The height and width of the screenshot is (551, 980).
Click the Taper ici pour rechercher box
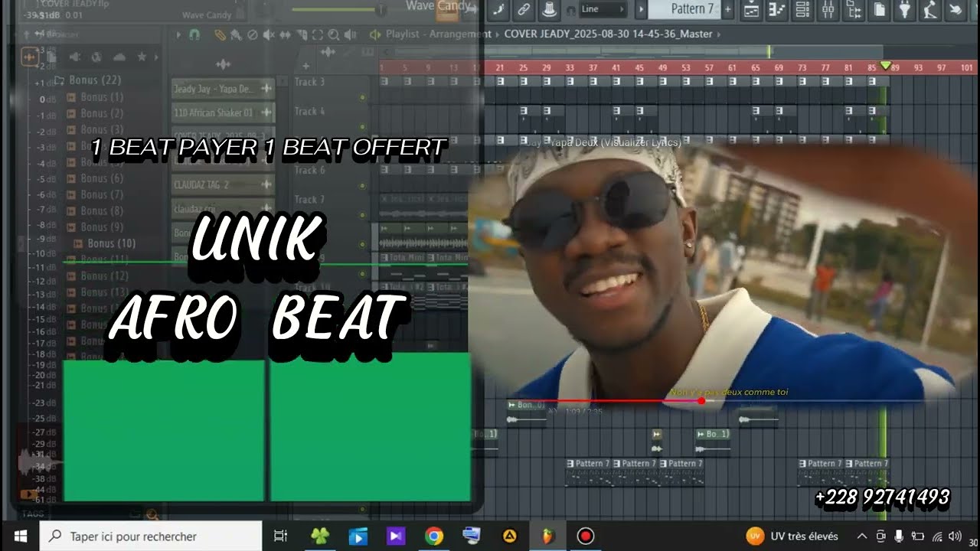point(151,536)
